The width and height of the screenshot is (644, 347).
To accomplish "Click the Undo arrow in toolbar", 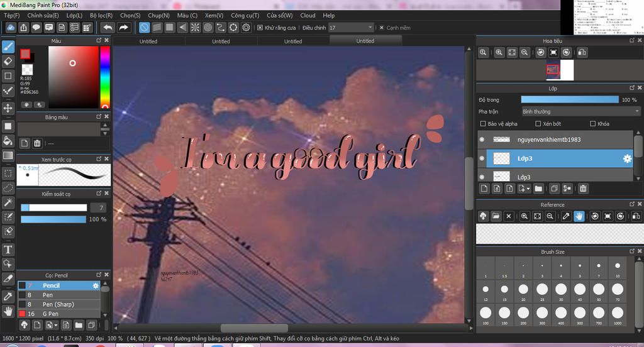I will coord(108,28).
